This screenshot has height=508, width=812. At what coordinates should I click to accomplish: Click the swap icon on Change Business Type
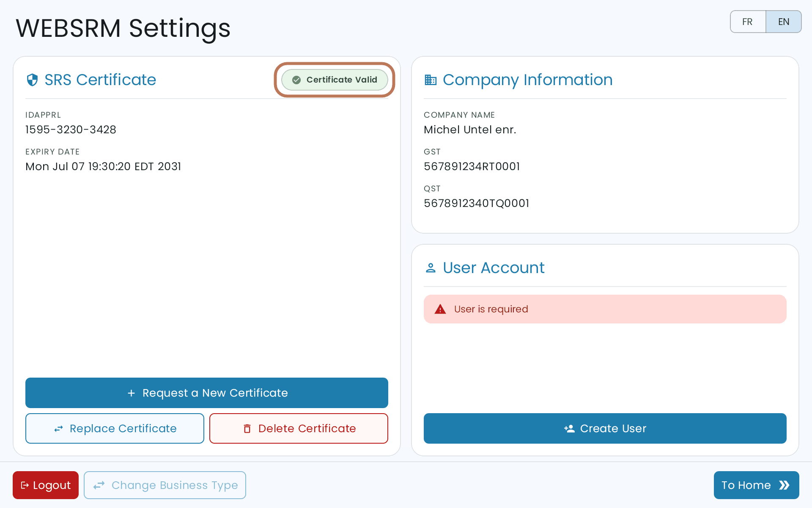coord(99,485)
